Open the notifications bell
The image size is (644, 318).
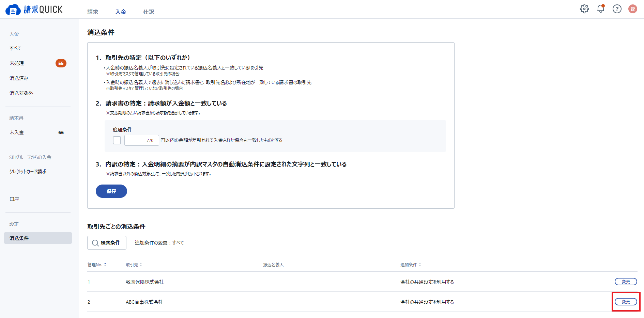600,9
